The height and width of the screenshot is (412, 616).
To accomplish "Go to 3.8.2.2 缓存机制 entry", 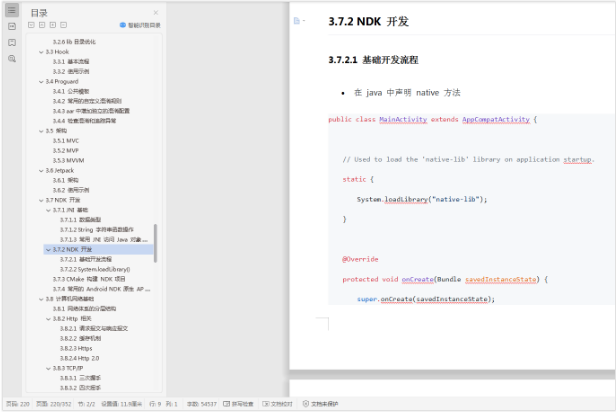I will pyautogui.click(x=80, y=338).
